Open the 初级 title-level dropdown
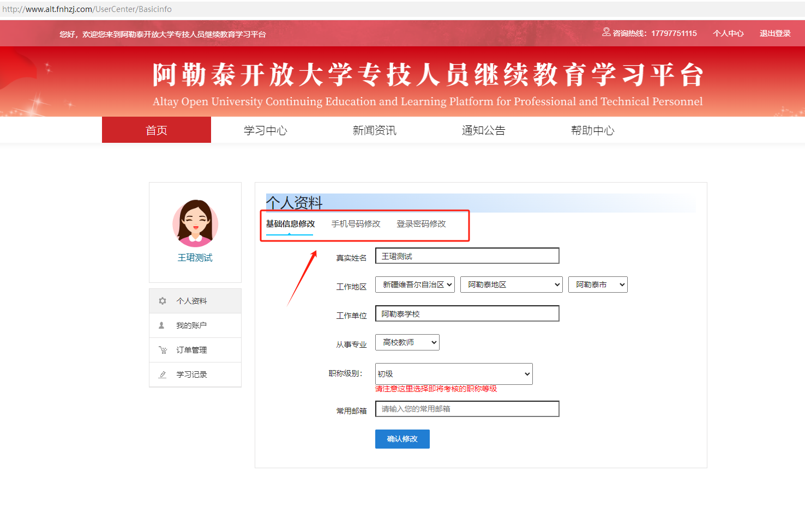The height and width of the screenshot is (532, 805). [x=454, y=374]
